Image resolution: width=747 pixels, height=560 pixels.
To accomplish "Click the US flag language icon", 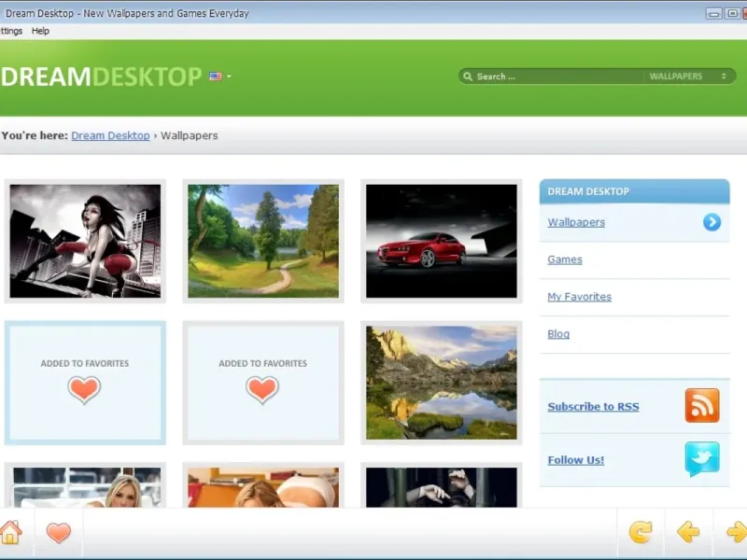I will click(x=216, y=77).
